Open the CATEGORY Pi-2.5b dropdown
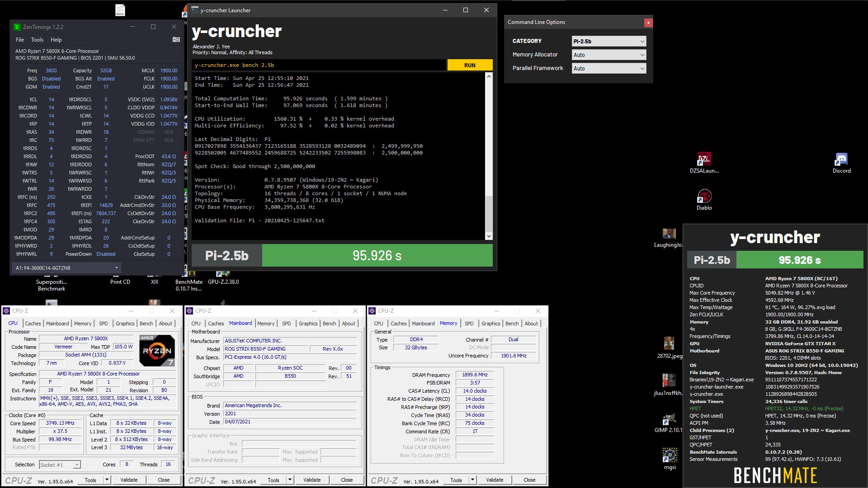The image size is (868, 488). click(609, 41)
